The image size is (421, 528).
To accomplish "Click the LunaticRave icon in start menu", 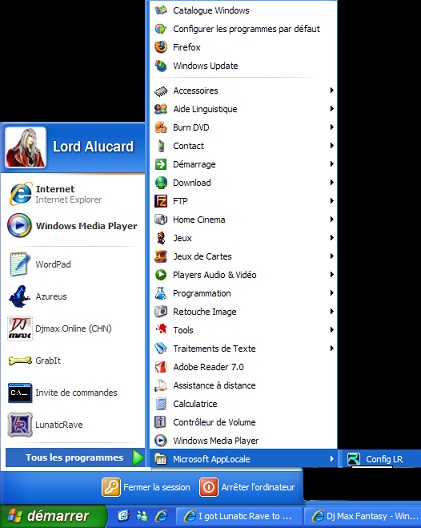I will pyautogui.click(x=20, y=425).
